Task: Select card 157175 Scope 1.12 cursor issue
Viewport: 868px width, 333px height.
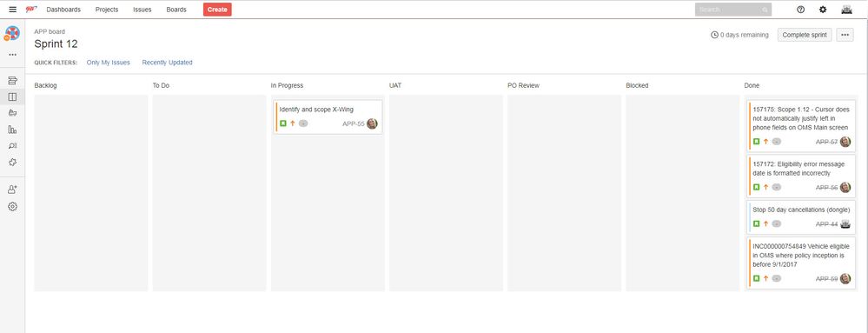Action: (x=802, y=126)
